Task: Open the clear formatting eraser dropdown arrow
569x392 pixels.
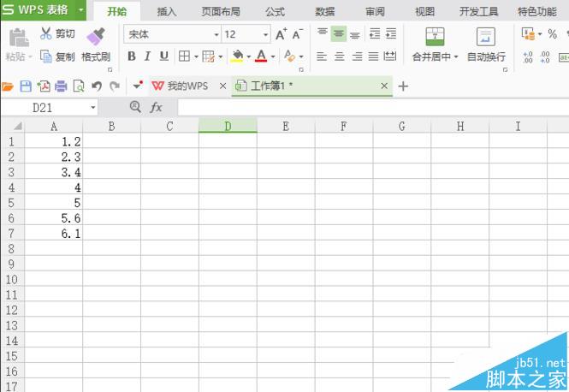Action: [x=301, y=56]
